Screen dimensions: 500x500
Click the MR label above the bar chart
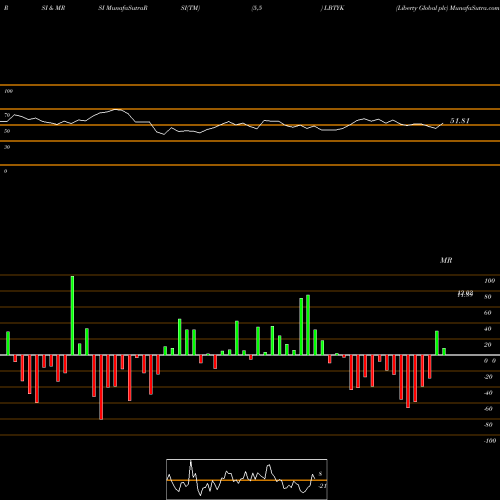tap(446, 260)
